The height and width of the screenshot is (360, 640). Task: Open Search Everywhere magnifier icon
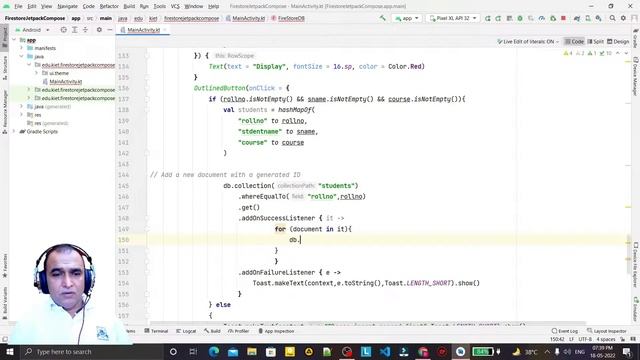(x=612, y=18)
